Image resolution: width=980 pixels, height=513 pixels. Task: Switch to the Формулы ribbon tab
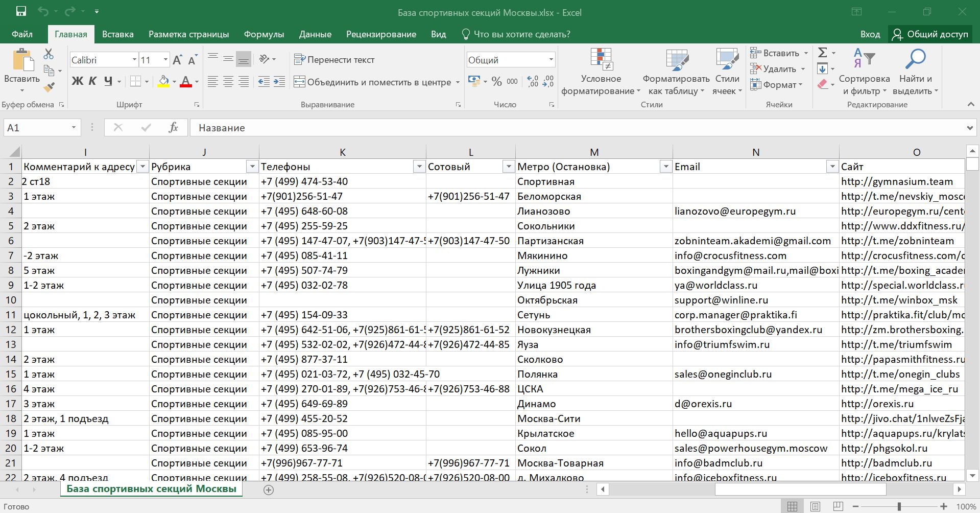(x=264, y=34)
